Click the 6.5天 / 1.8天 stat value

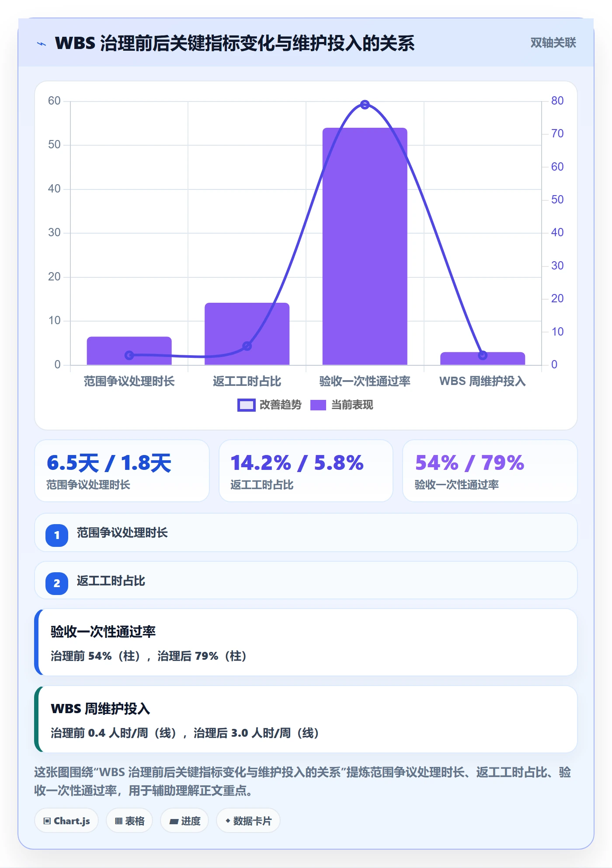pos(109,463)
